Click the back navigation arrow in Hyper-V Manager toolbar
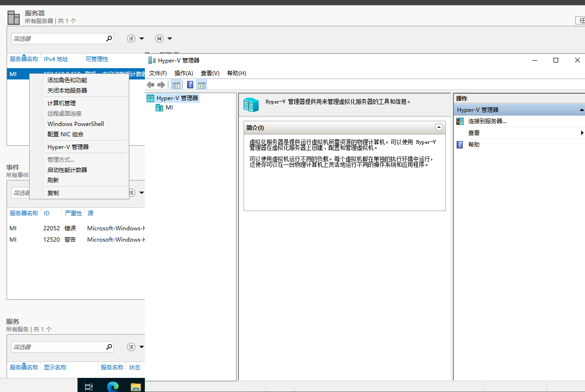Viewport: 585px width, 392px height. point(150,85)
